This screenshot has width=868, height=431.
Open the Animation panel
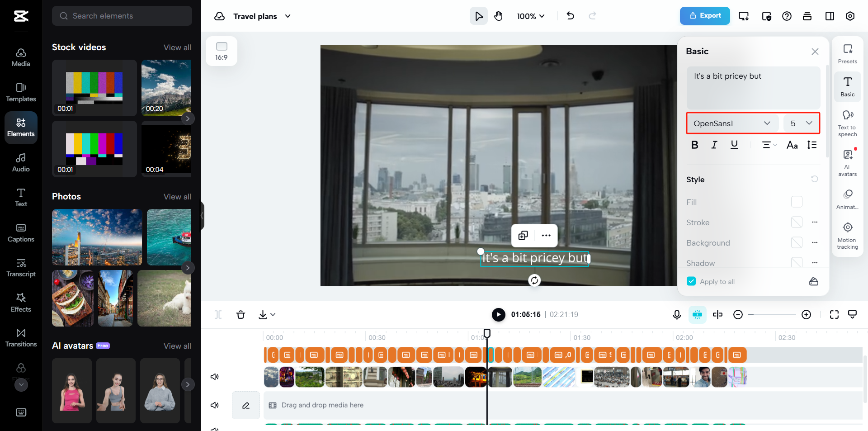tap(848, 199)
